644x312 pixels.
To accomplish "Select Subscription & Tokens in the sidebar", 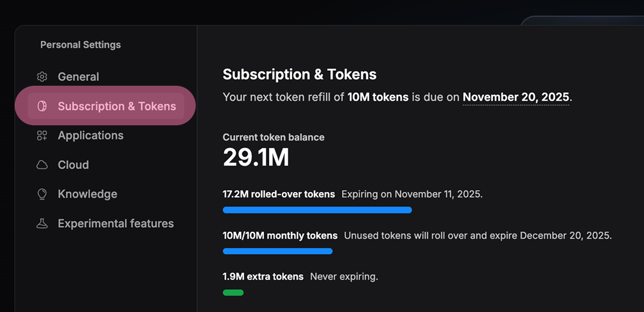I will click(x=116, y=106).
